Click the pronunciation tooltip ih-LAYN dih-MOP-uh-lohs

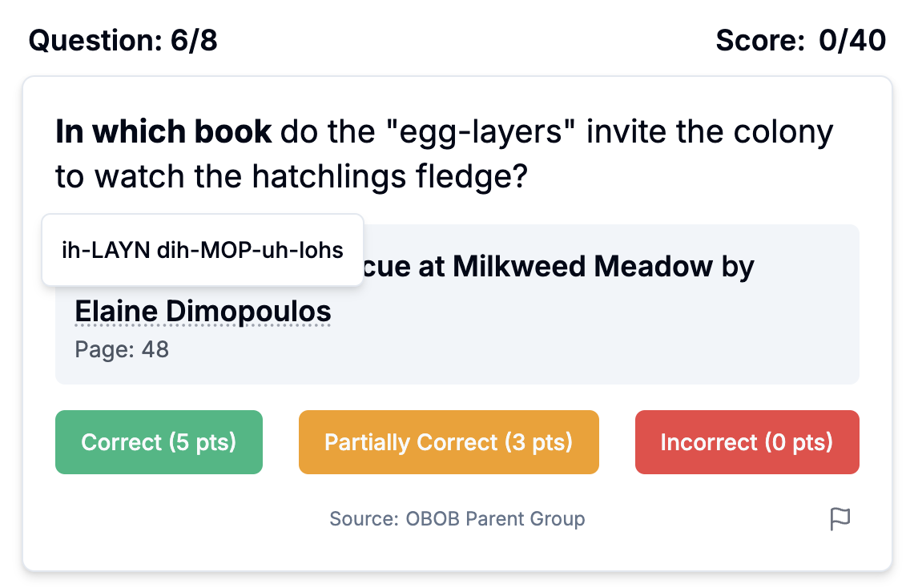point(203,250)
